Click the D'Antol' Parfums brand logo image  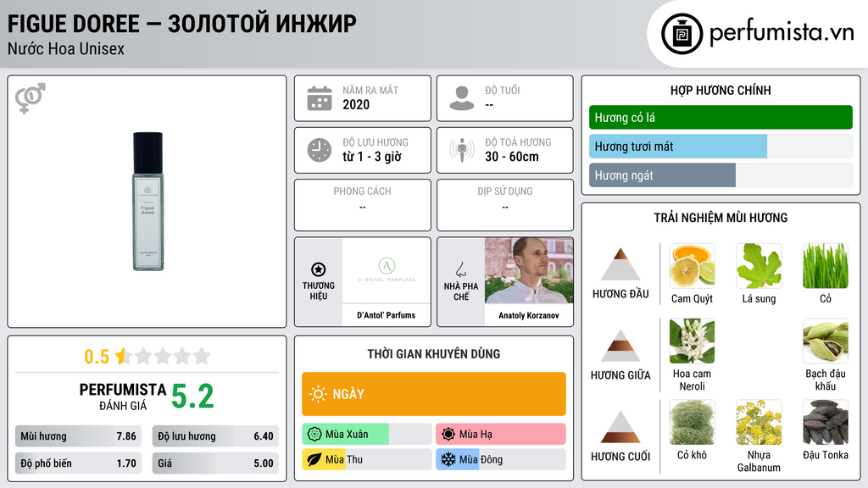pyautogui.click(x=387, y=270)
